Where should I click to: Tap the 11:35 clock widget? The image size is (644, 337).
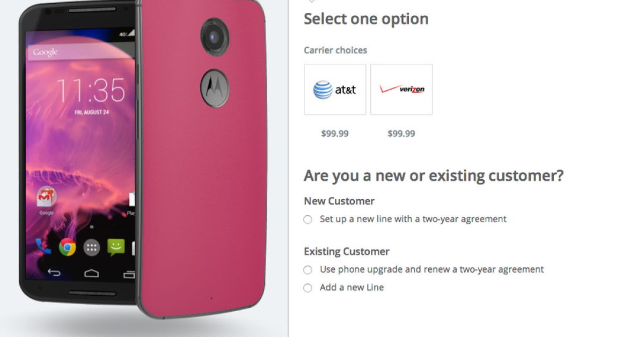91,90
